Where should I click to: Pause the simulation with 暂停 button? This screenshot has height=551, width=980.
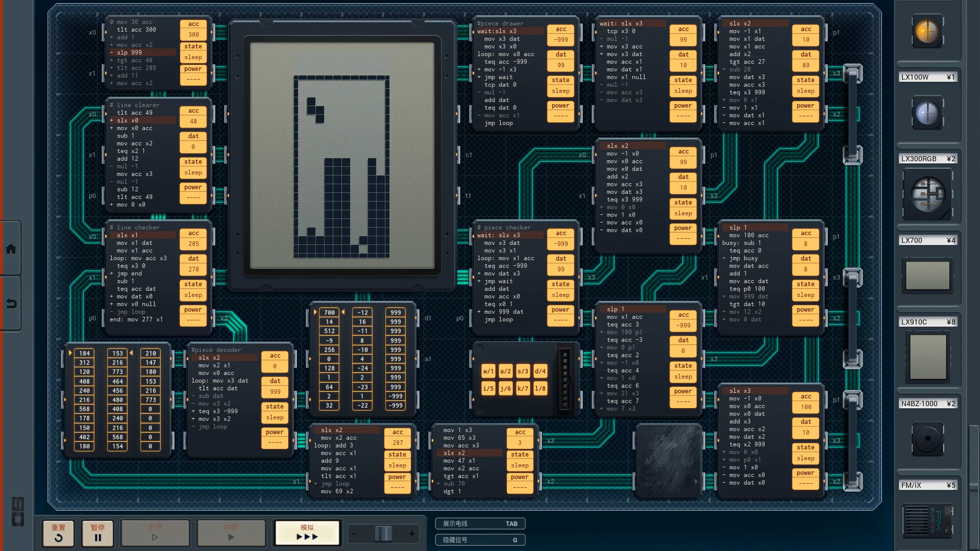coord(97,533)
